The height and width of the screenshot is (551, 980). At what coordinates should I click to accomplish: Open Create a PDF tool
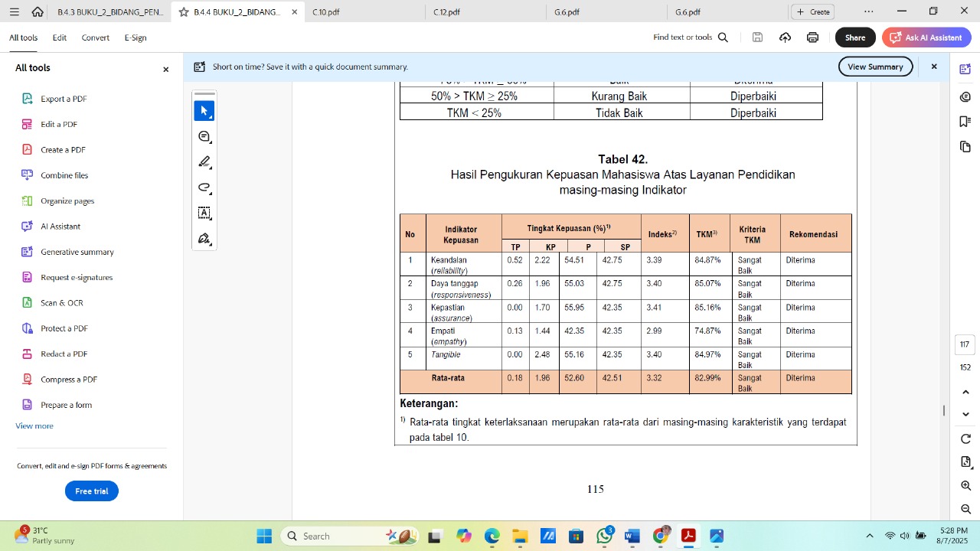coord(63,150)
